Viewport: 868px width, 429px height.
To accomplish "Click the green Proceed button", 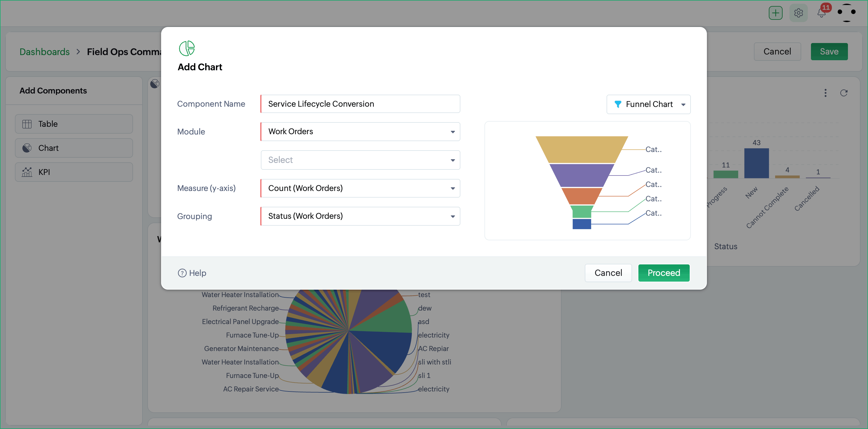I will click(x=663, y=273).
